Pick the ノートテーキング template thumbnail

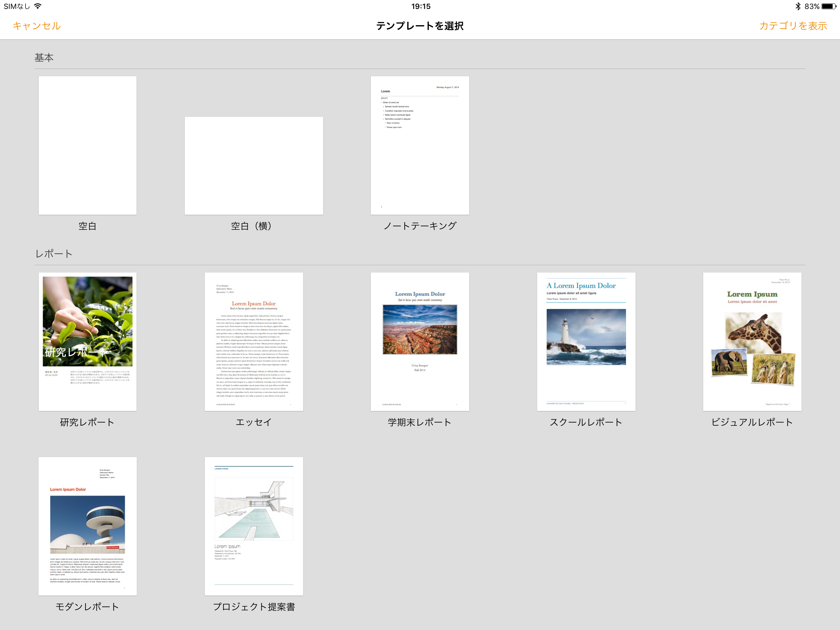point(420,146)
